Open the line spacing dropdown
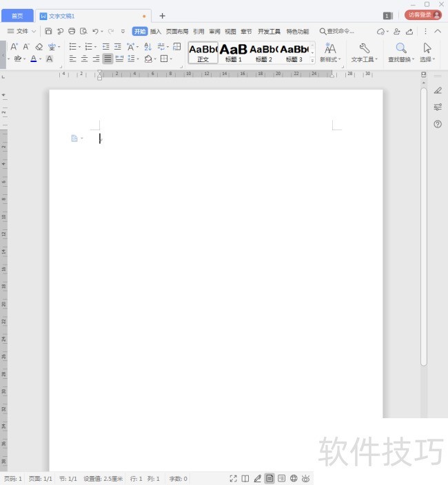Screen dimensions: 448x485 point(138,59)
